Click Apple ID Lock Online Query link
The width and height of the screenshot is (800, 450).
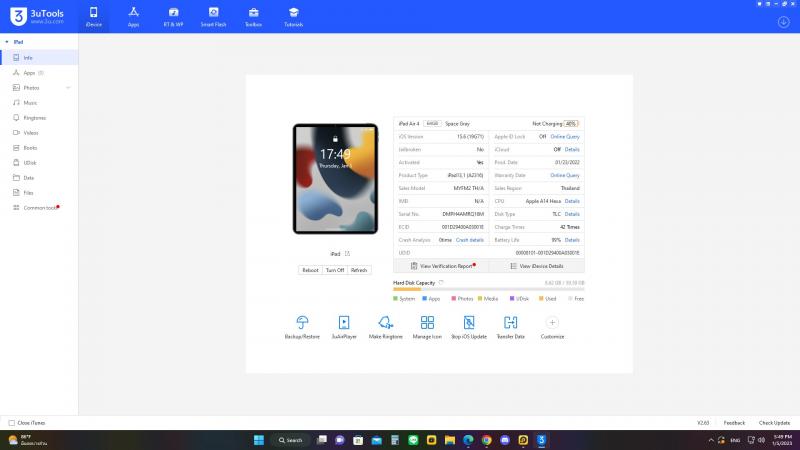(x=565, y=137)
